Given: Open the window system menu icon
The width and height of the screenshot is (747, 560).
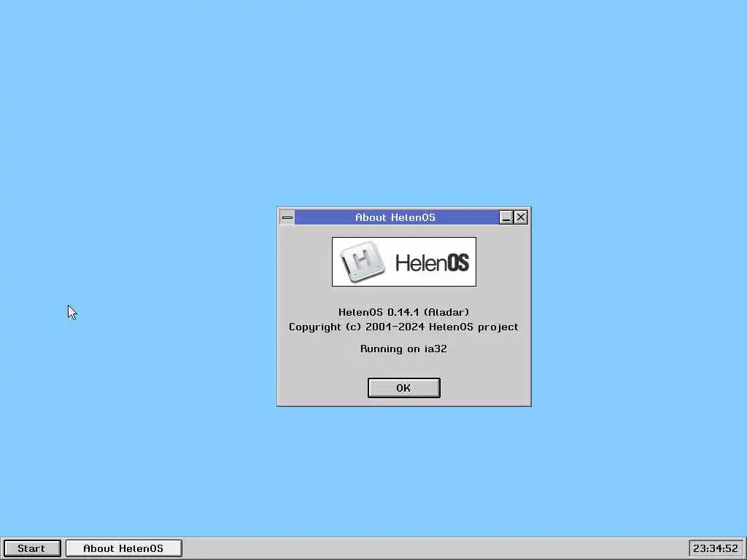Looking at the screenshot, I should 287,217.
